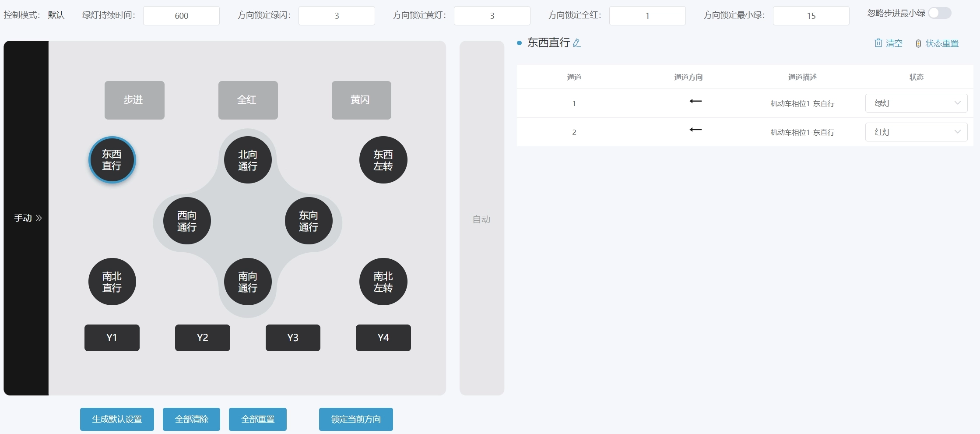Viewport: 980px width, 434px height.
Task: Click the 清空 trash icon
Action: click(x=878, y=43)
